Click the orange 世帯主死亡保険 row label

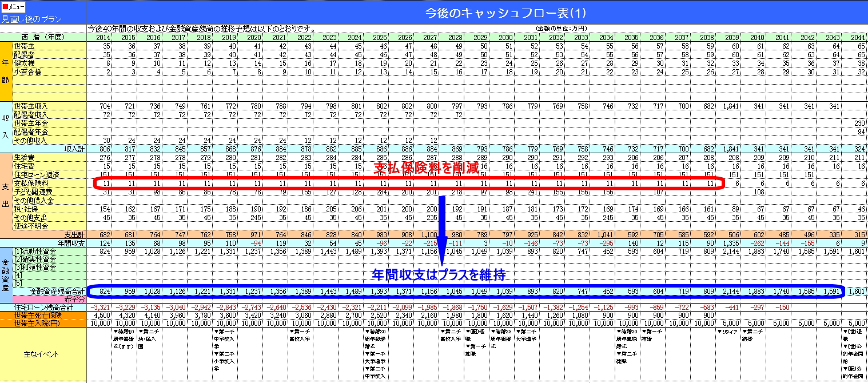click(x=38, y=315)
